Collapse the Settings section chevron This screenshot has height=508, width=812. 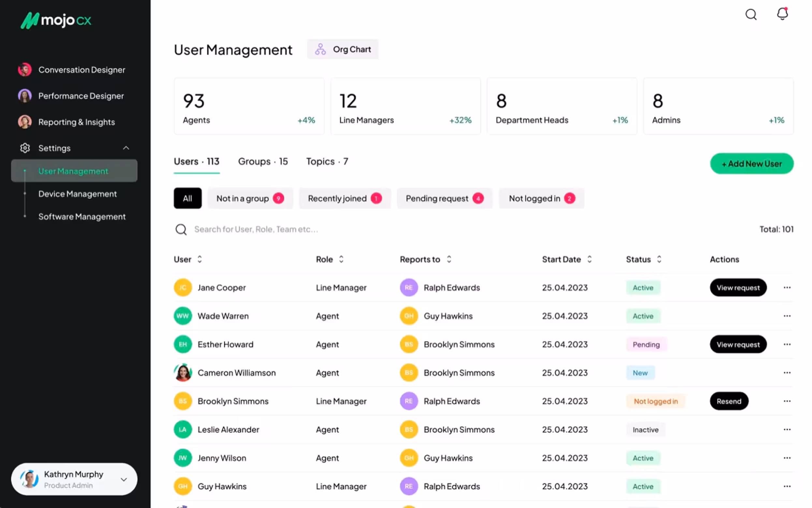(126, 148)
